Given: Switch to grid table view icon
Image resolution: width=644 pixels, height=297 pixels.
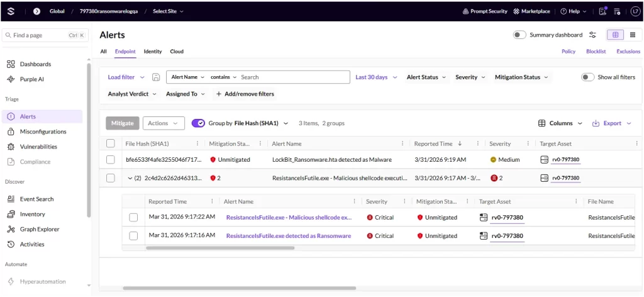Looking at the screenshot, I should coord(615,35).
